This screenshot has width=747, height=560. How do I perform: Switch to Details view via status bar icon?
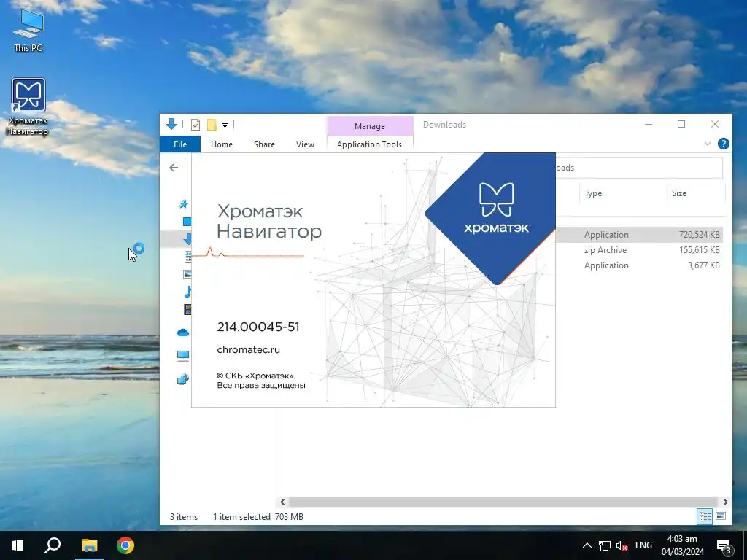click(705, 516)
